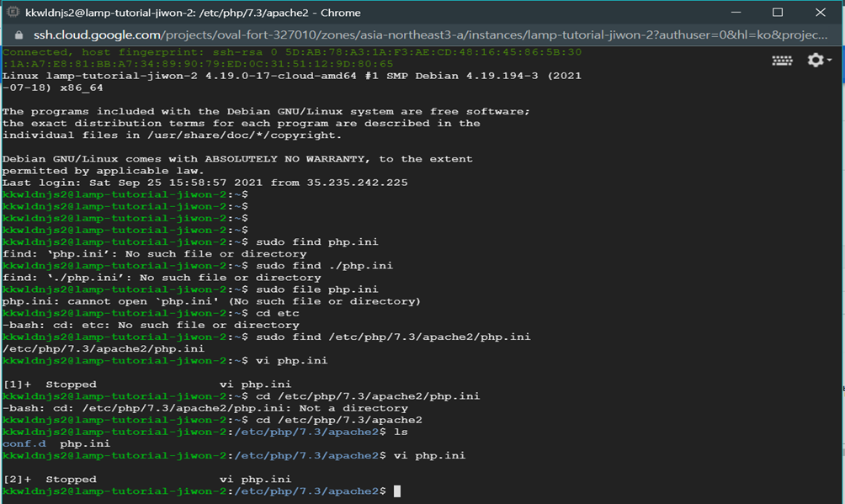
Task: Click "-bash: cd: etc: No such file" error
Action: pos(151,325)
